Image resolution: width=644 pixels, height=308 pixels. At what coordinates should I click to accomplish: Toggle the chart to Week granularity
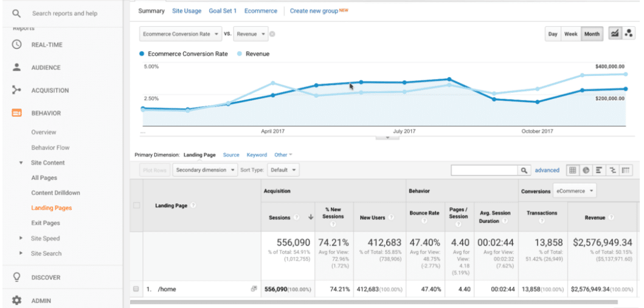(x=570, y=34)
